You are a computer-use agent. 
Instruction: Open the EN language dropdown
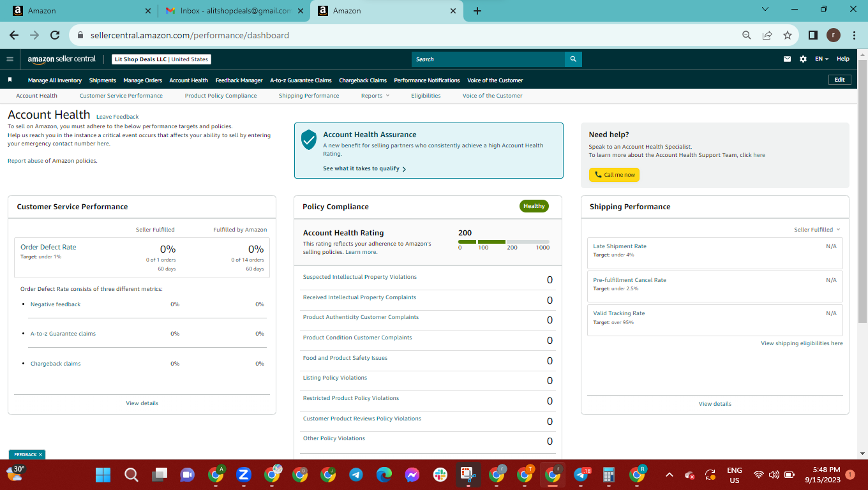(x=821, y=59)
